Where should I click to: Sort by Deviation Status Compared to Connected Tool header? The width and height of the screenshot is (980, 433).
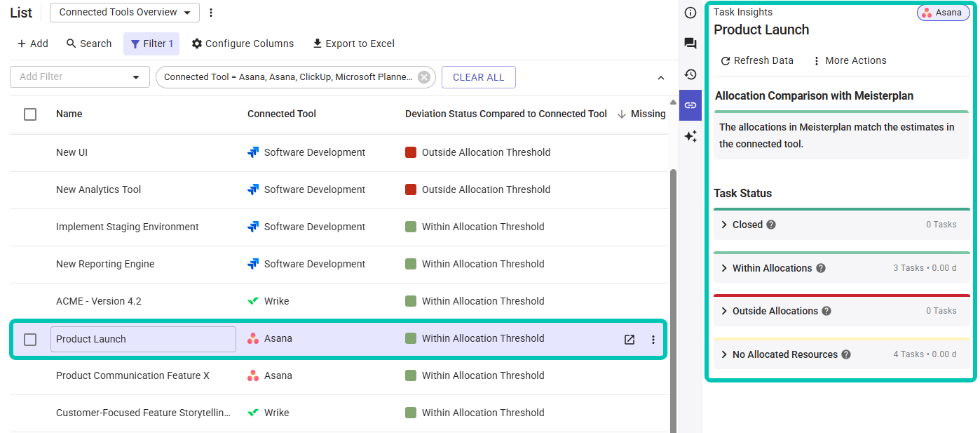(x=506, y=114)
